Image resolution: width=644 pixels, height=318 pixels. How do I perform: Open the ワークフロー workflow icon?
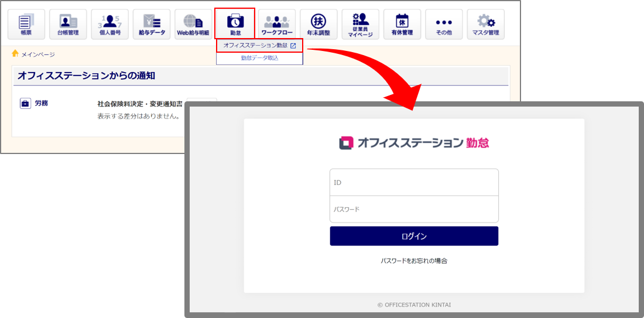[x=277, y=24]
